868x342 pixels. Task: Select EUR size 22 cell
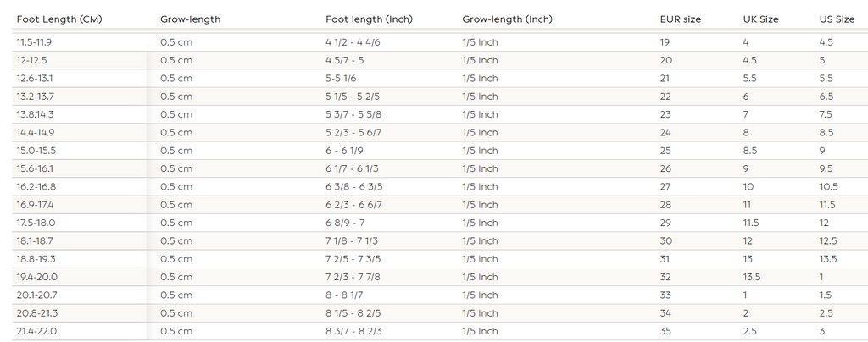click(665, 97)
